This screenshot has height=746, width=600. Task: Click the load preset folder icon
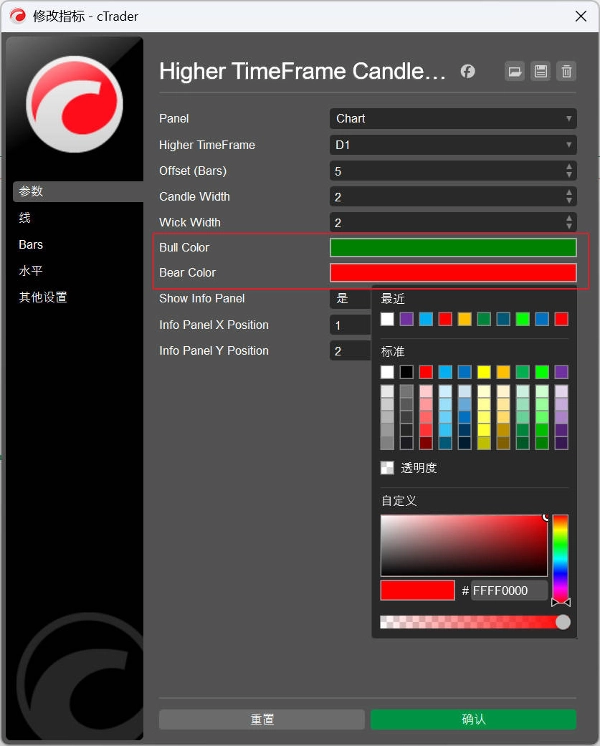(514, 71)
